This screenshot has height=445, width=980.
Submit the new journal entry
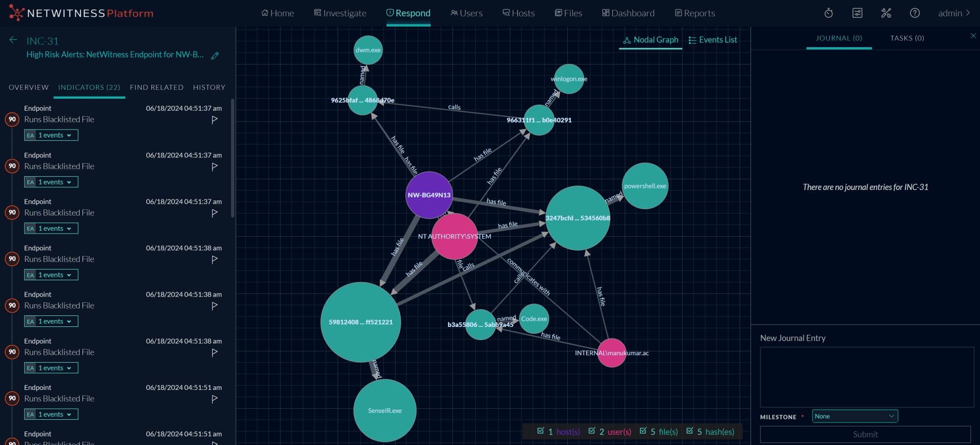[x=866, y=435]
